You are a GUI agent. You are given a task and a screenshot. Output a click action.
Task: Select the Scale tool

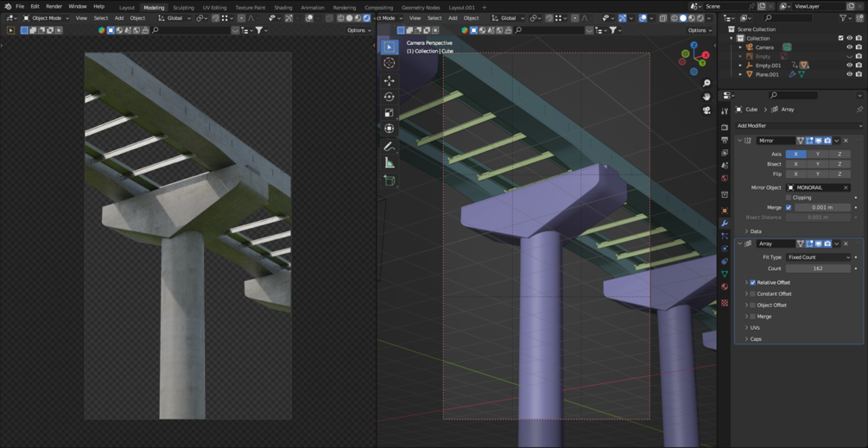click(390, 113)
